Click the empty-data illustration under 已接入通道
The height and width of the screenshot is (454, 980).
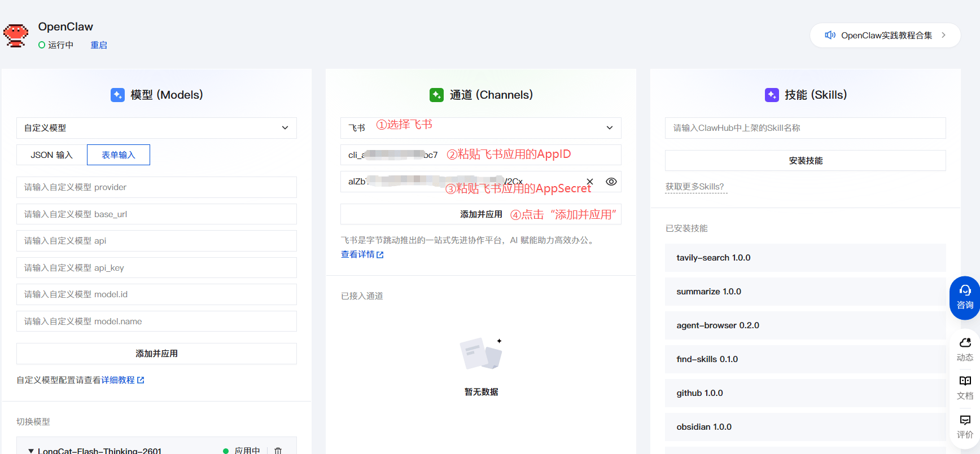(481, 354)
